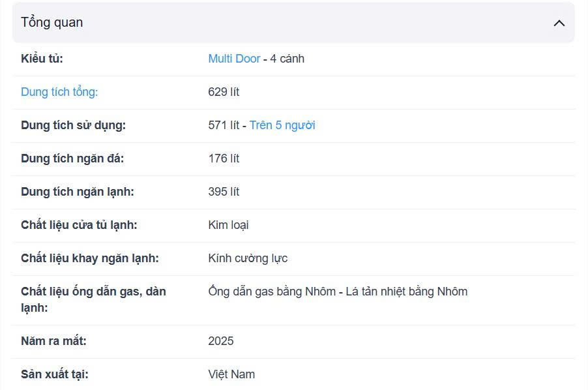This screenshot has width=588, height=390.
Task: Open the Multi Door link
Action: pyautogui.click(x=234, y=59)
